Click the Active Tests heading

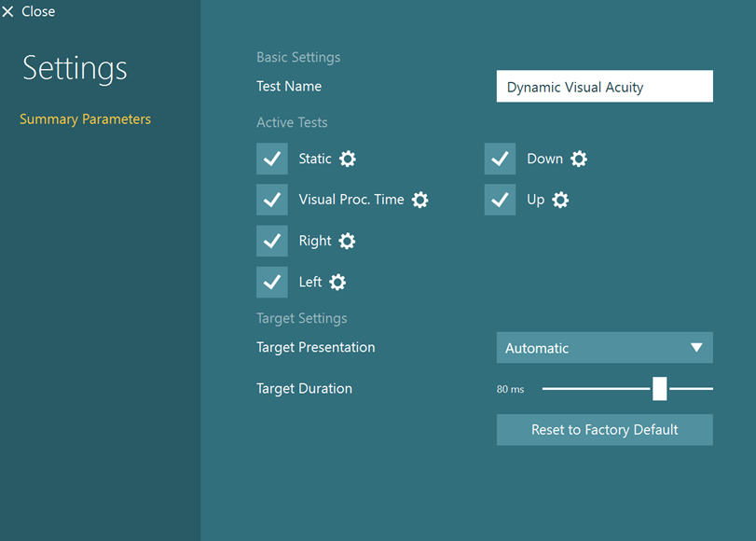pyautogui.click(x=292, y=122)
